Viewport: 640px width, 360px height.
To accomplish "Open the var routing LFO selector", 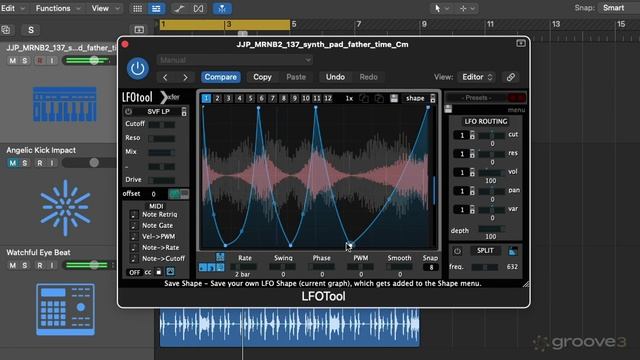I will [x=464, y=210].
